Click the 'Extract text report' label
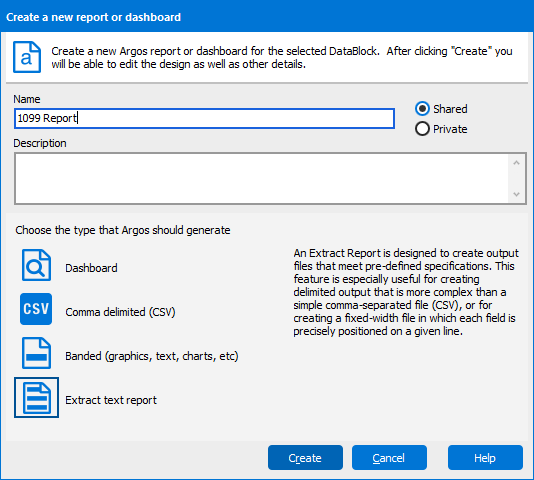Viewport: 534px width, 480px height. pos(111,400)
